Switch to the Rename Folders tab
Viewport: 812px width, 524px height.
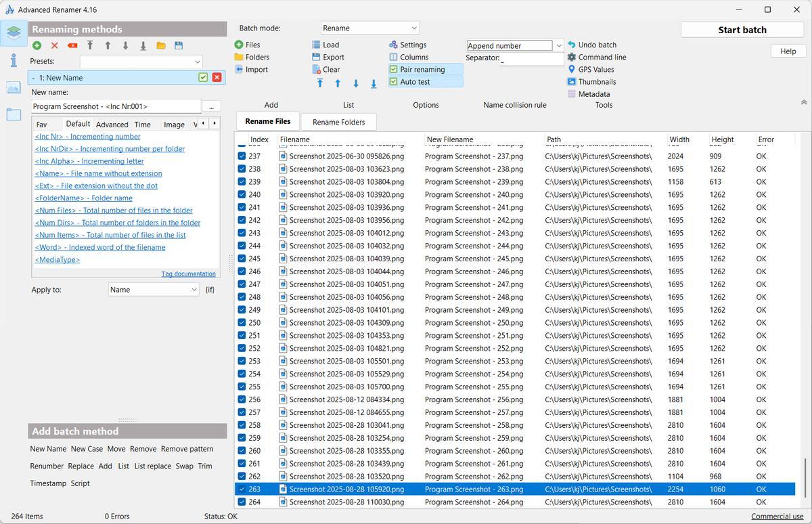pos(338,122)
